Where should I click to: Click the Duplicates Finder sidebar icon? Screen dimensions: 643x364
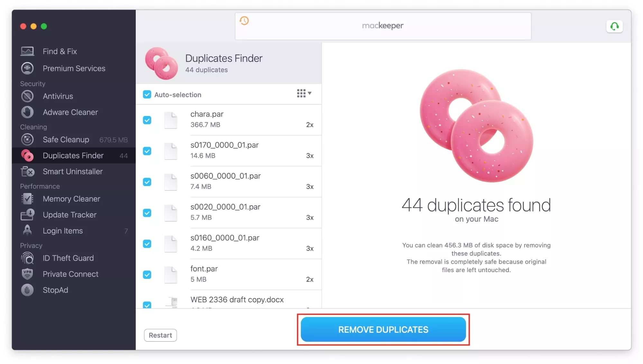coord(28,155)
